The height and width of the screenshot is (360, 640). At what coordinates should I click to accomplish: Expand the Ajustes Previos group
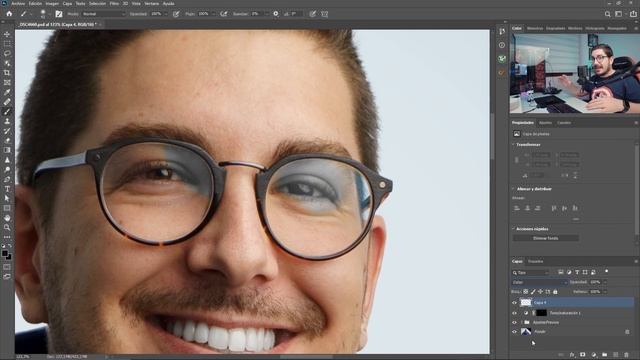(x=521, y=322)
